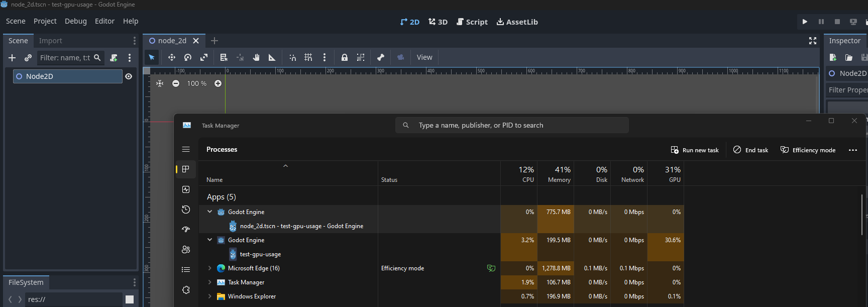868x307 pixels.
Task: Switch to the Import dock tab
Action: pyautogui.click(x=51, y=41)
